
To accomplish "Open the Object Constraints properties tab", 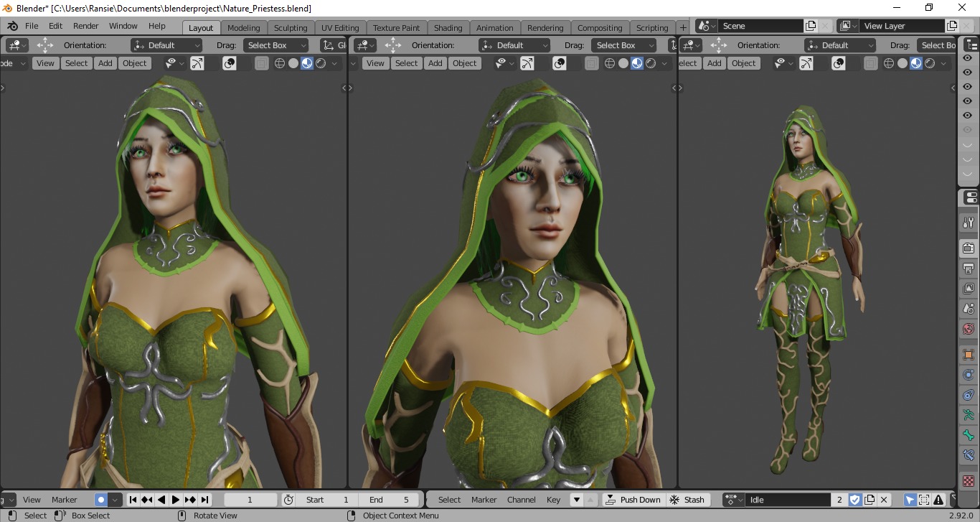I will tap(969, 395).
